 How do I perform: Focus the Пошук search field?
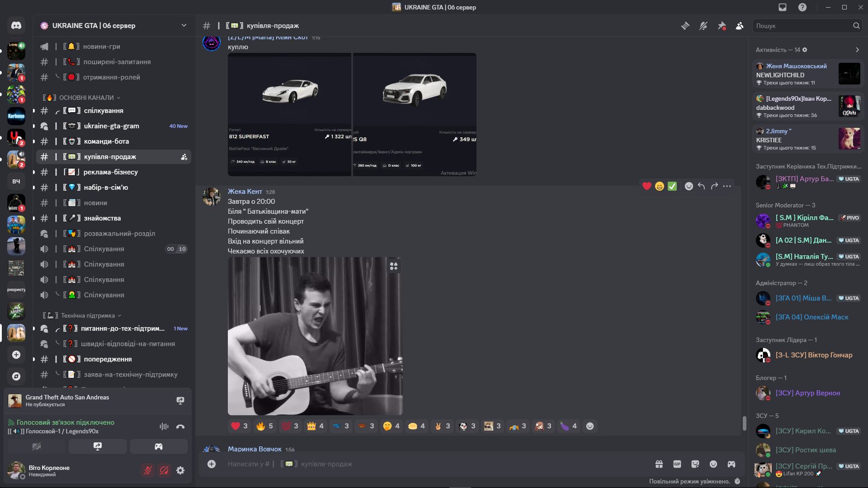coord(807,26)
